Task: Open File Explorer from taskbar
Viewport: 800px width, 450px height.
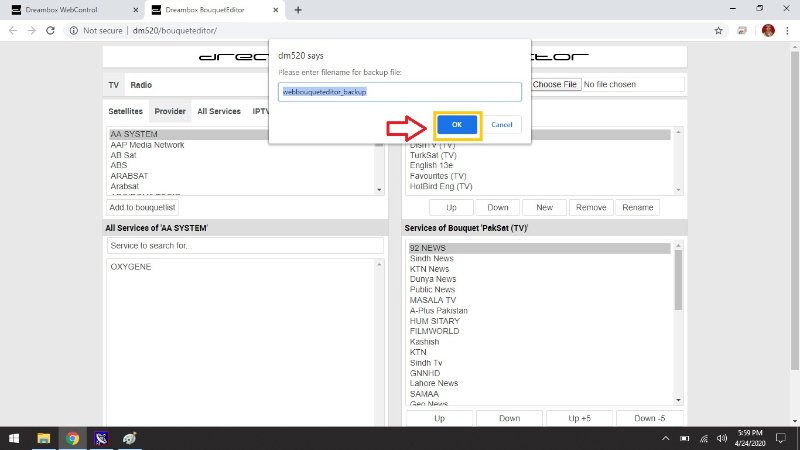Action: coord(43,438)
